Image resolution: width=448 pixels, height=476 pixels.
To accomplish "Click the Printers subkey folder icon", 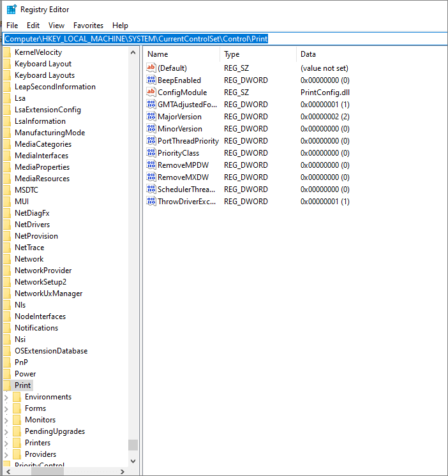I will [17, 443].
